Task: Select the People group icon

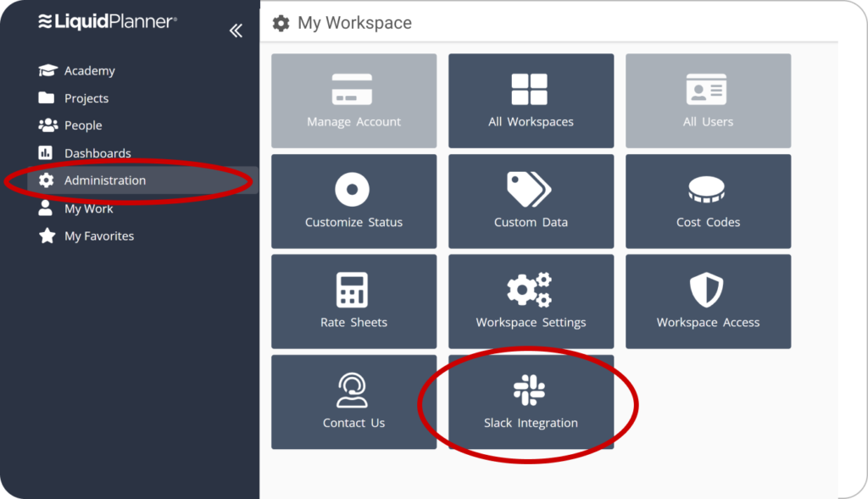Action: click(47, 125)
